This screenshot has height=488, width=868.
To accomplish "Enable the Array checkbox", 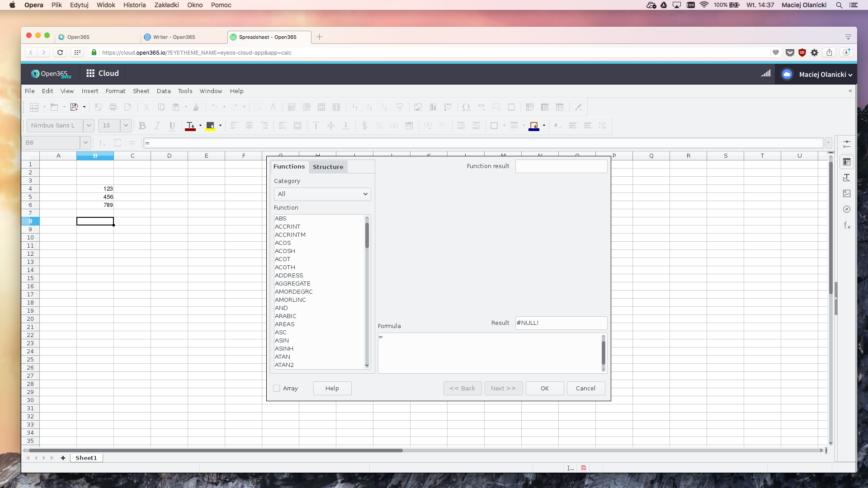I will point(277,389).
